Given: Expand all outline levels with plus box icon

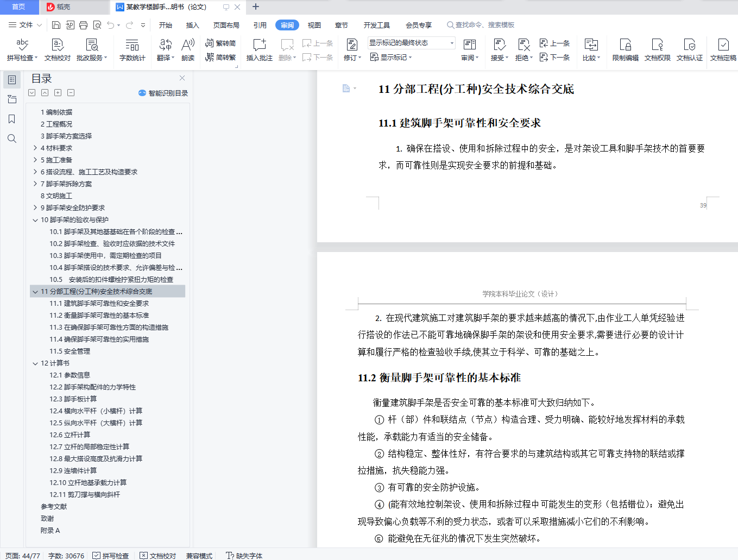Looking at the screenshot, I should 58,93.
